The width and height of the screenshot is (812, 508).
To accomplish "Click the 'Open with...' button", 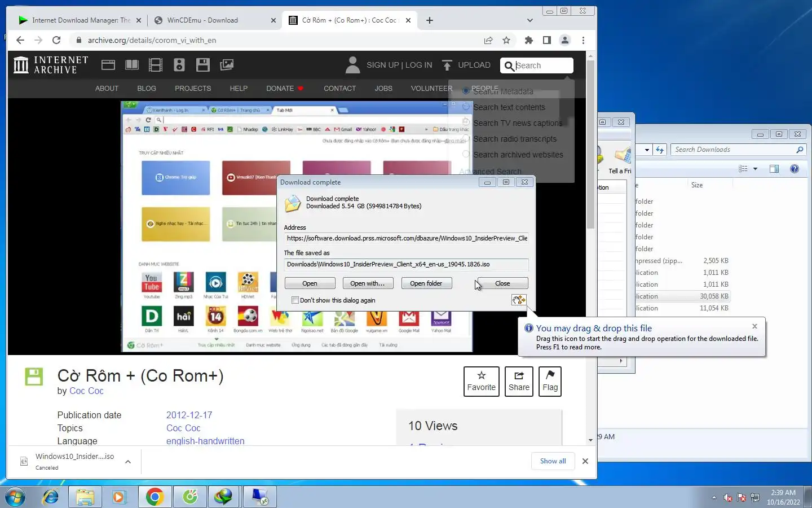I will (368, 283).
